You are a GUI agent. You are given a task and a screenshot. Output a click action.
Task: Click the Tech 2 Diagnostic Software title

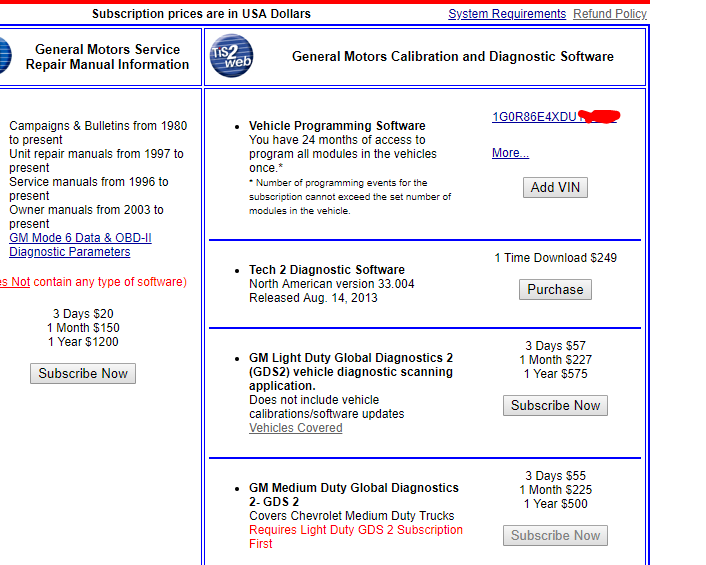click(326, 270)
